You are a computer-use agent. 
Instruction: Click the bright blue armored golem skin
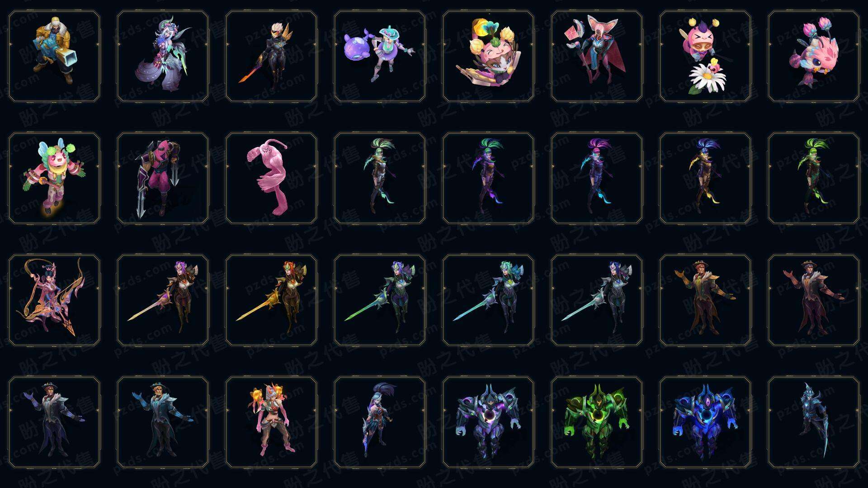(705, 422)
